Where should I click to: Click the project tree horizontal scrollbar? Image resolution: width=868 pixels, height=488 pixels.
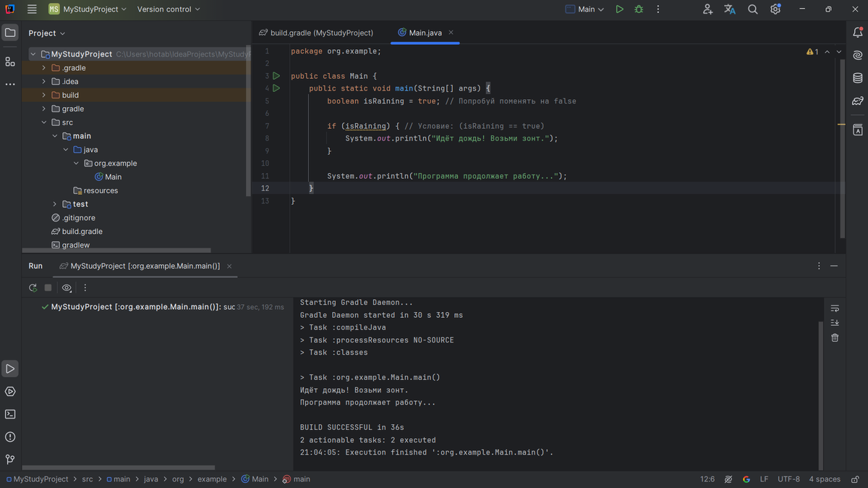point(118,251)
